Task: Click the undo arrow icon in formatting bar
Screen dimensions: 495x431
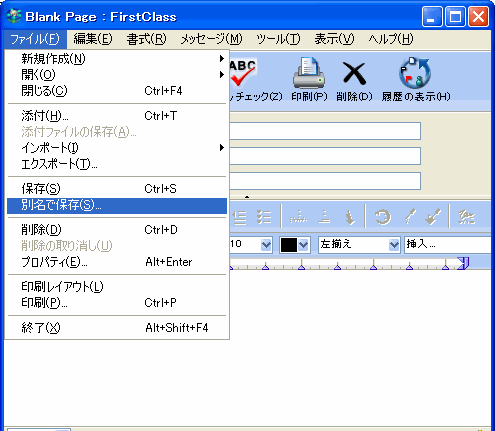Action: [x=382, y=217]
